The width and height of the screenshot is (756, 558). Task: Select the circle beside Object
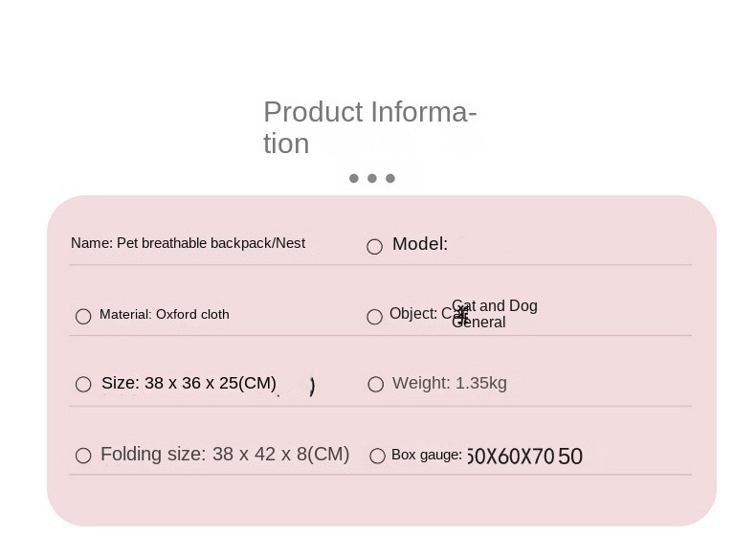tap(374, 317)
